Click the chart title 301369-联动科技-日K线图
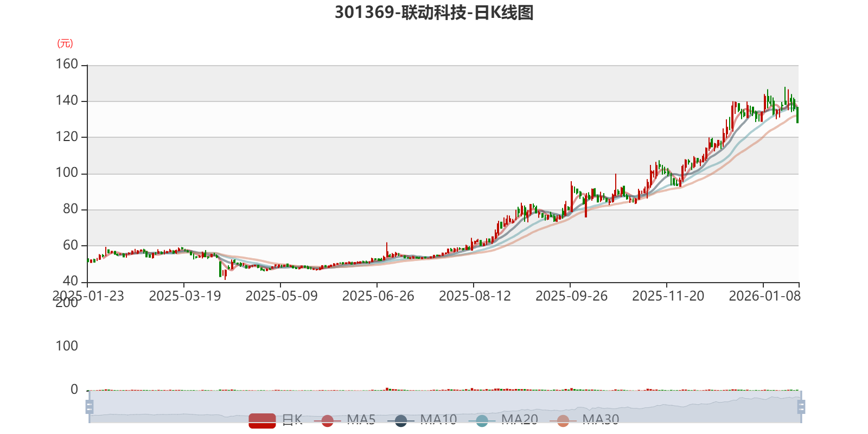 point(434,12)
